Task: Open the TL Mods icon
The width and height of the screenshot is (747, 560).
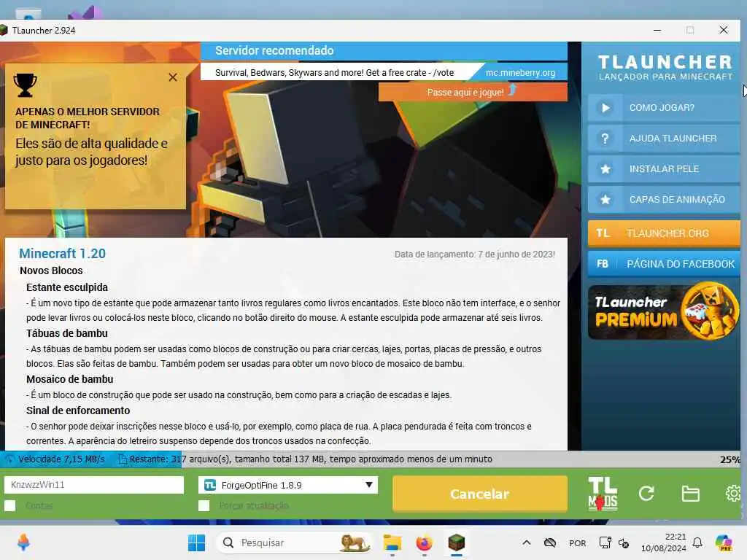Action: [603, 494]
